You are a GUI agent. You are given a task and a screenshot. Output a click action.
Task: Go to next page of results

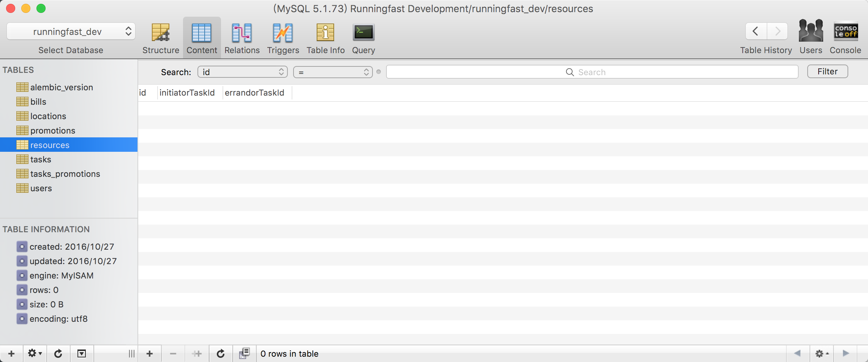coord(846,354)
